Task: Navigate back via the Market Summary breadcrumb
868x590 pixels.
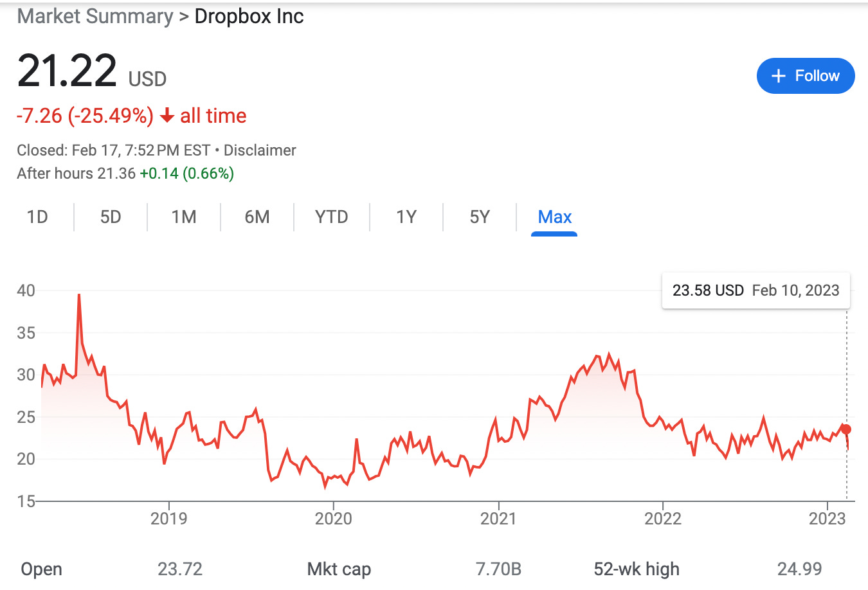Action: [x=95, y=16]
